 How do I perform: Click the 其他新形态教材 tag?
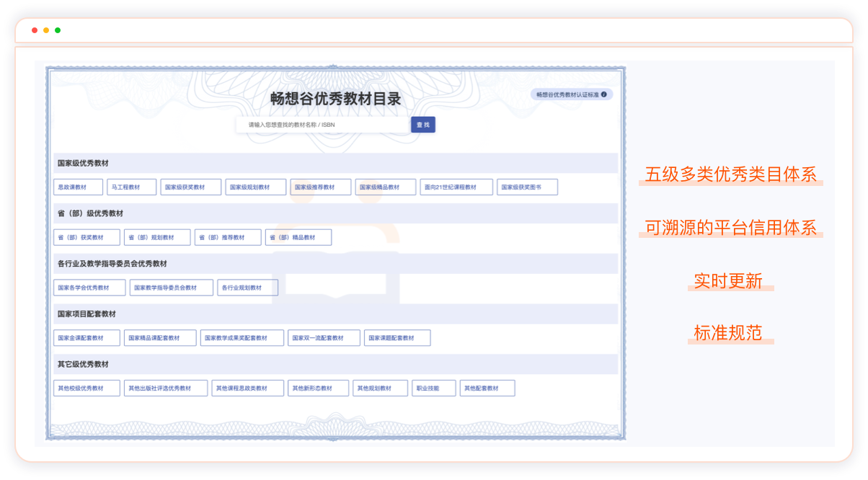(x=318, y=388)
